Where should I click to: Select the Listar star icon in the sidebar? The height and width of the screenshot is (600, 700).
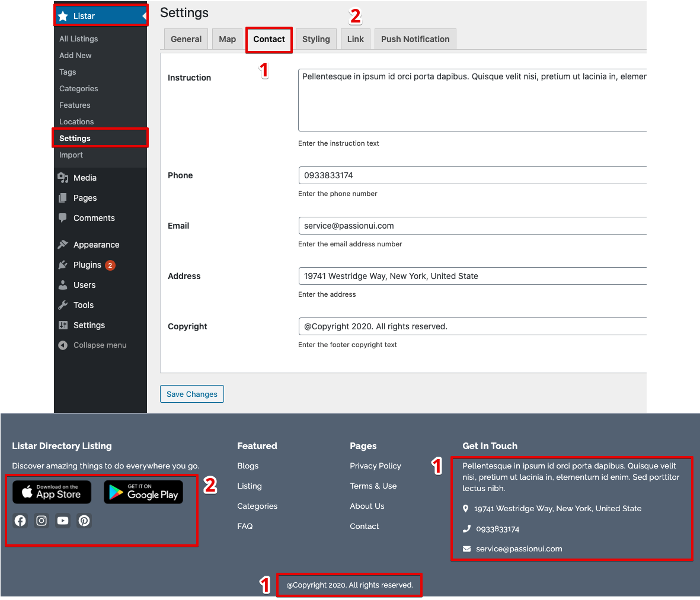pyautogui.click(x=63, y=15)
